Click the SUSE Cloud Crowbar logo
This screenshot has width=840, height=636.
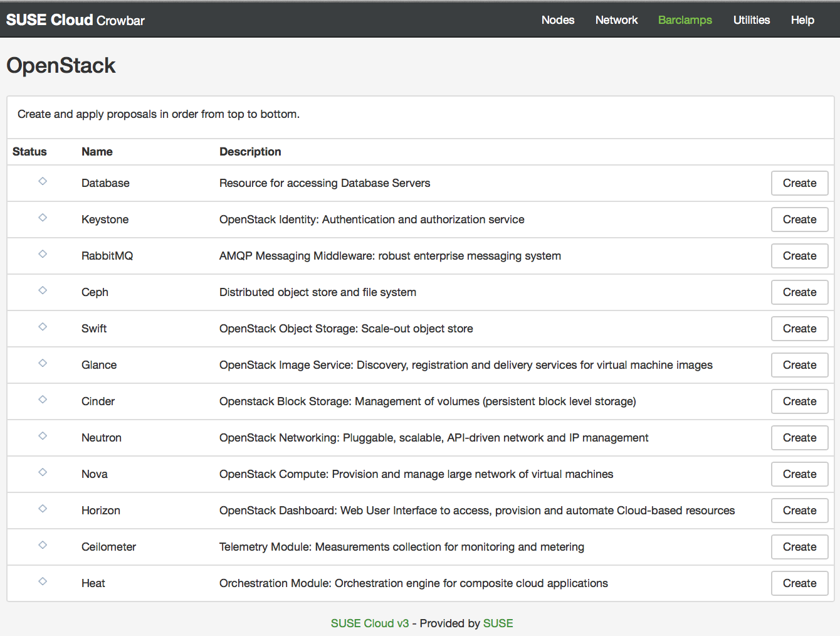pos(75,20)
